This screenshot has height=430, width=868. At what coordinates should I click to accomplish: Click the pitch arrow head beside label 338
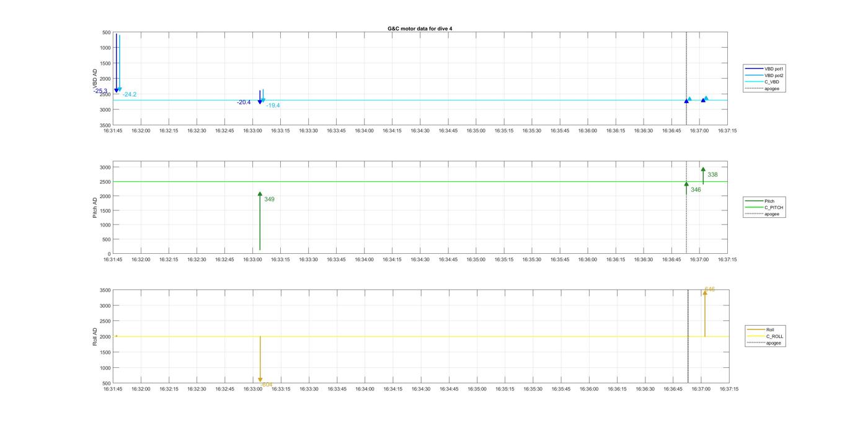703,169
